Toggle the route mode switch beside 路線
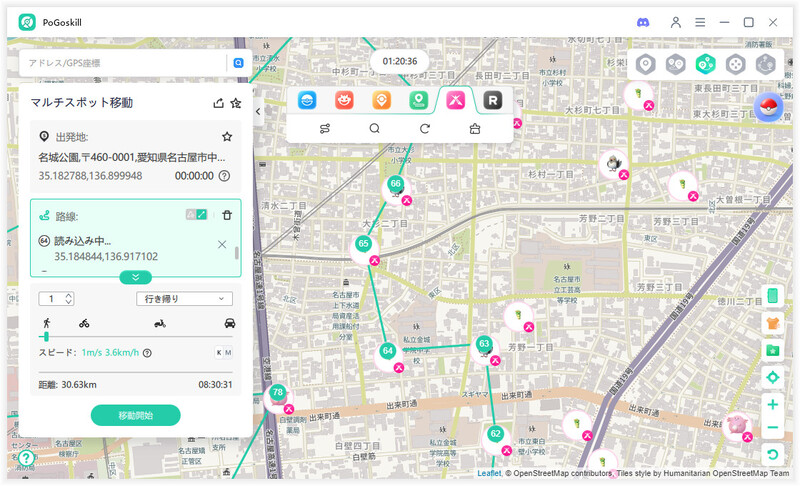800x486 pixels. click(x=196, y=215)
